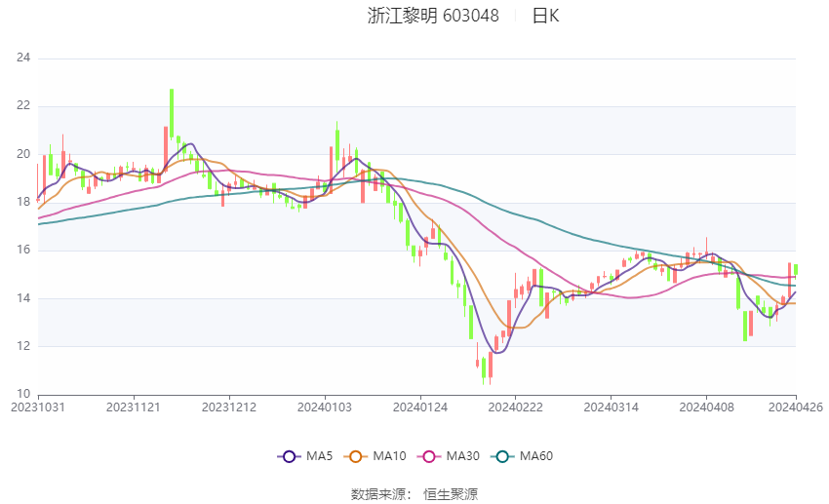Hide the MA10 line via label

pyautogui.click(x=390, y=456)
